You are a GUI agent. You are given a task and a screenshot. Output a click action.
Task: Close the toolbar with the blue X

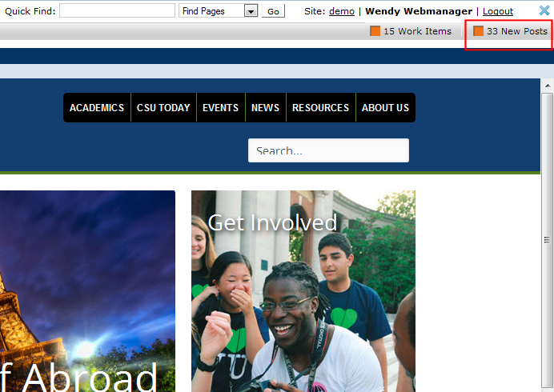point(544,10)
